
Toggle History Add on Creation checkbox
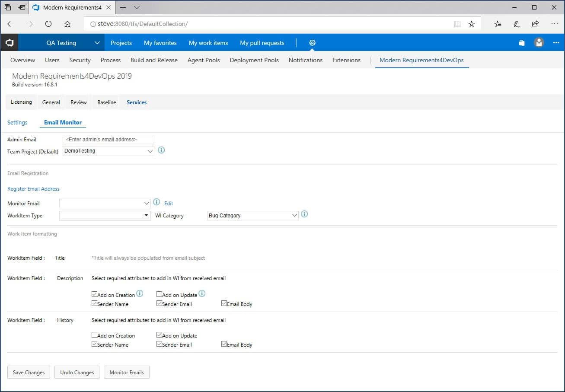coord(94,335)
